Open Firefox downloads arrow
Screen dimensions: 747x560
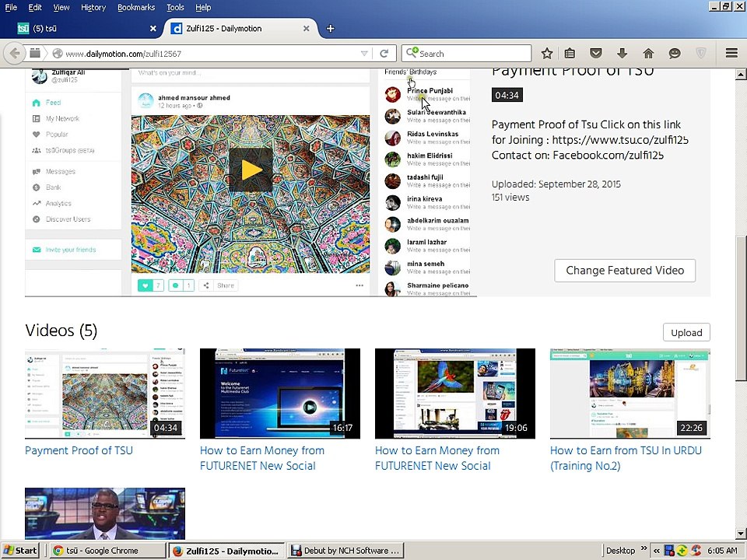(622, 54)
